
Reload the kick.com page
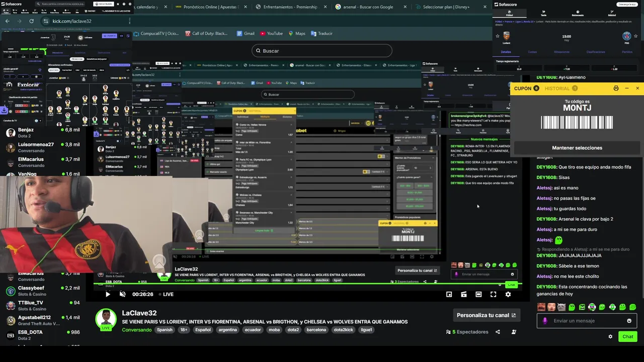tap(31, 21)
